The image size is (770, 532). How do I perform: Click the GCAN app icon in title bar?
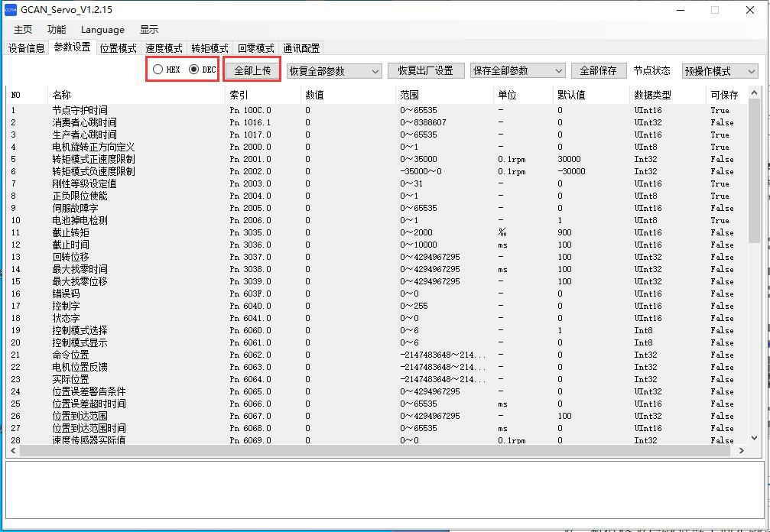click(x=11, y=10)
